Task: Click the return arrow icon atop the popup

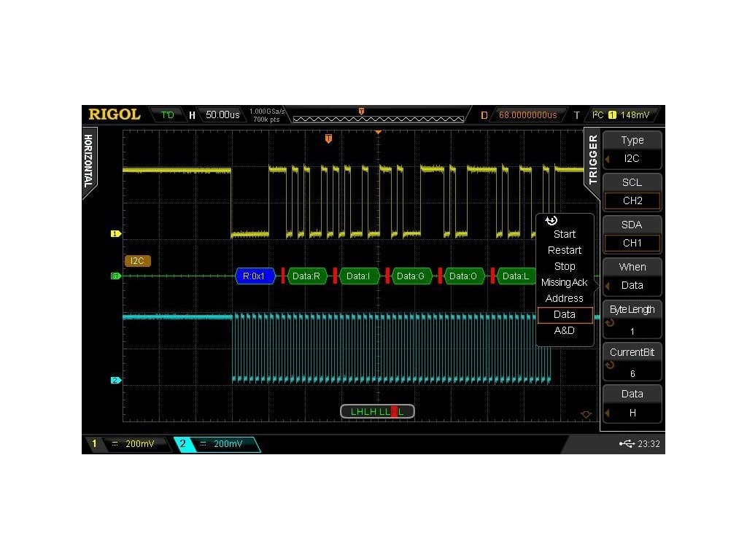Action: click(551, 220)
